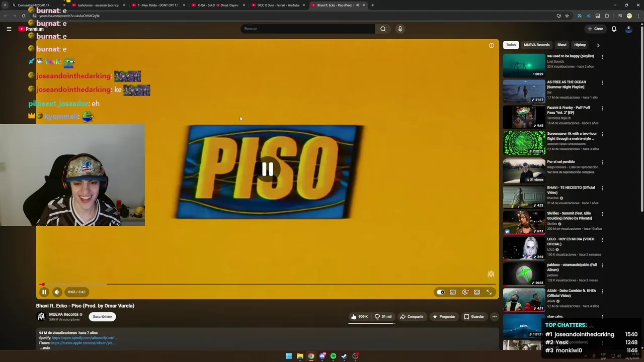The height and width of the screenshot is (362, 644).
Task: Open options for ASAN - Debo Cambiar
Action: [x=602, y=291]
